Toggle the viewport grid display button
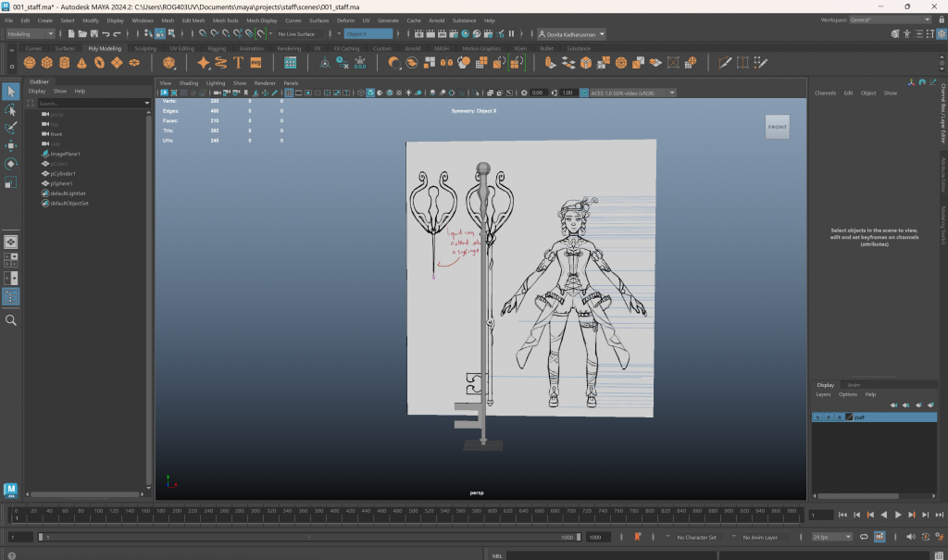The width and height of the screenshot is (948, 560). click(x=289, y=93)
